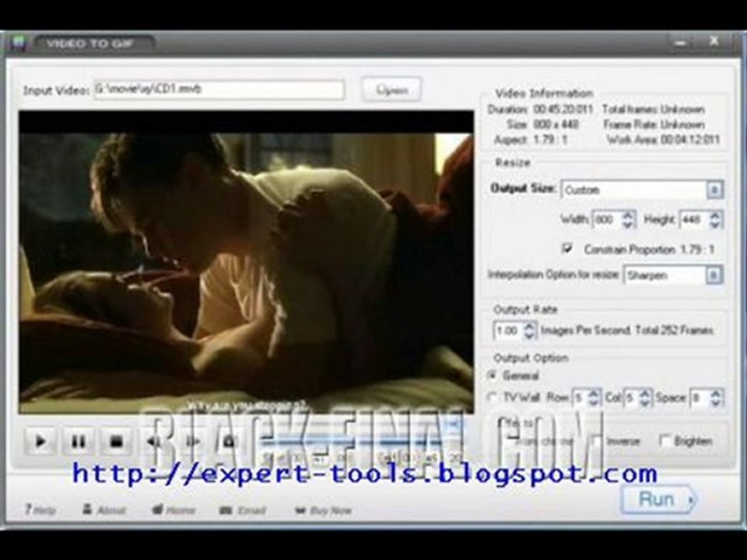Click the Video to GIF app icon
747x560 pixels.
[19, 43]
